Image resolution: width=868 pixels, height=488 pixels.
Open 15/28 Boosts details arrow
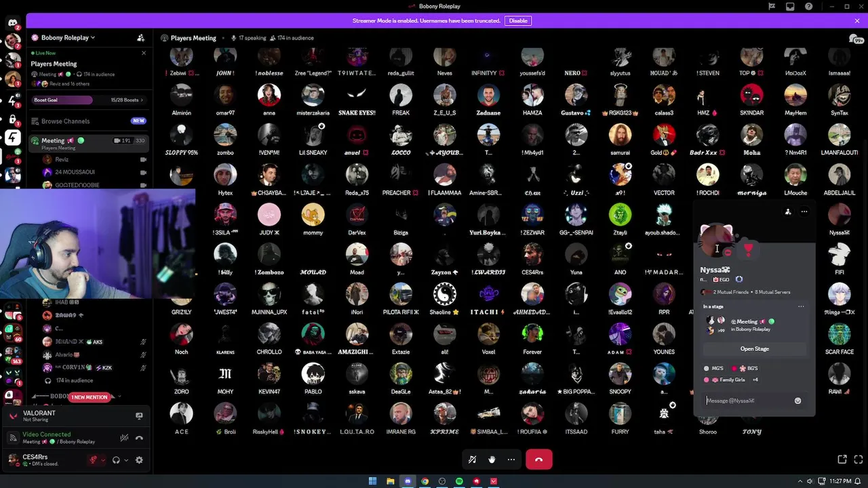pos(142,100)
